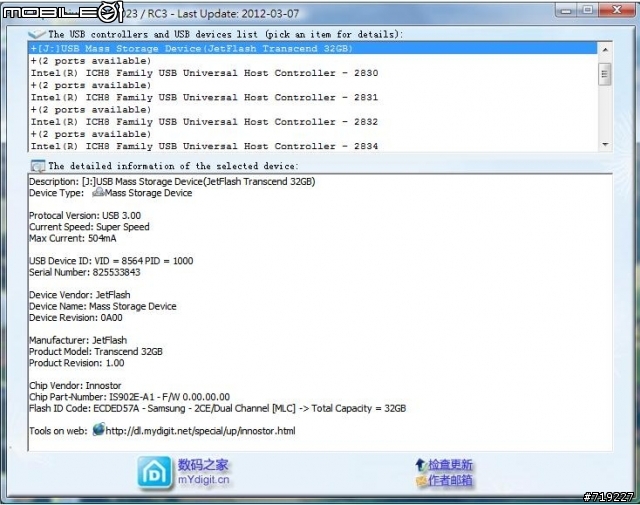
Task: Click the update arrow icon next to 检查更新
Action: coord(420,465)
